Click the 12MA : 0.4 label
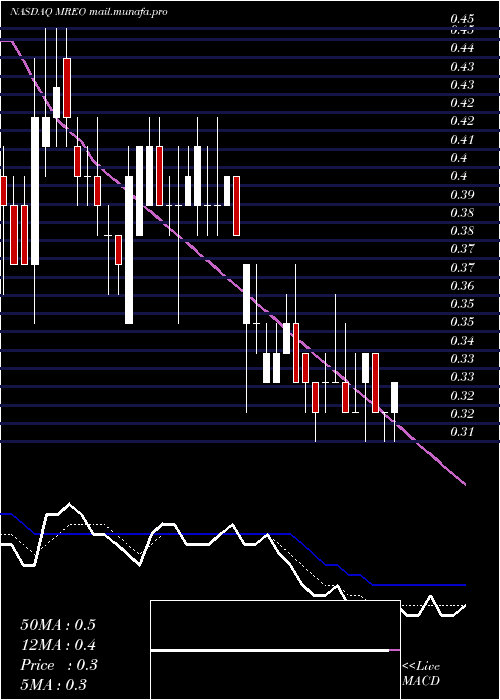 pyautogui.click(x=58, y=645)
